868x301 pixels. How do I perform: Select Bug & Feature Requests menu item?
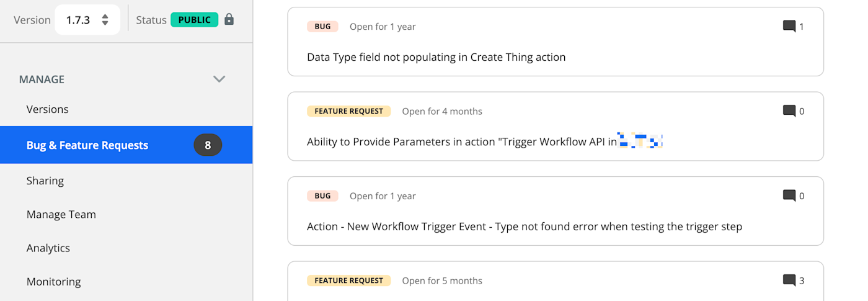click(87, 145)
